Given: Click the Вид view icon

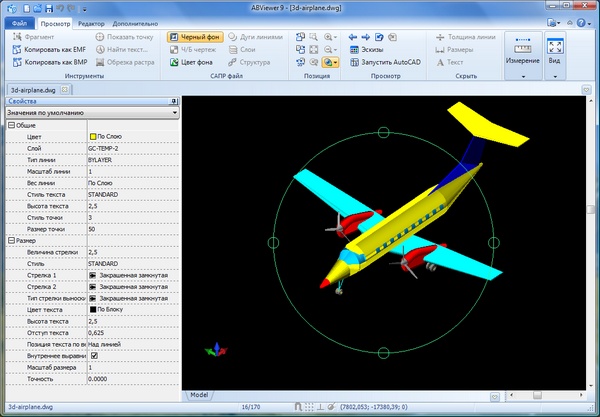Looking at the screenshot, I should [555, 47].
